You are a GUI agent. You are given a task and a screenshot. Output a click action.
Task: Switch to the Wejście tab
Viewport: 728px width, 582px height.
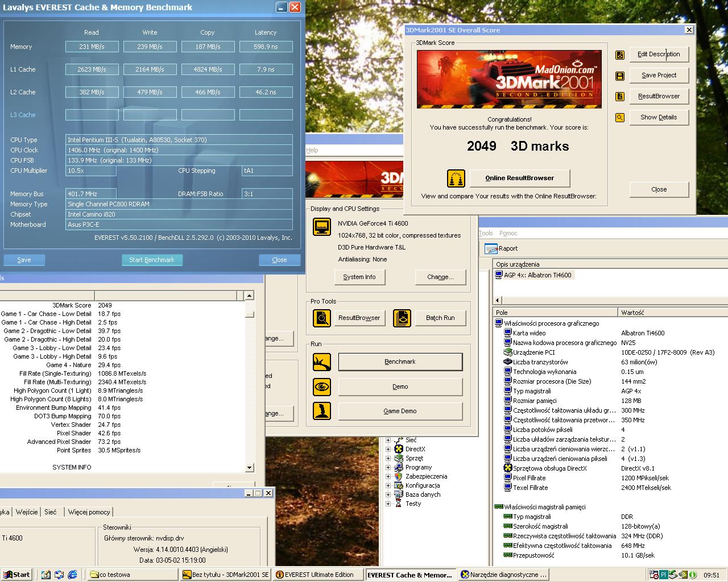coord(27,512)
